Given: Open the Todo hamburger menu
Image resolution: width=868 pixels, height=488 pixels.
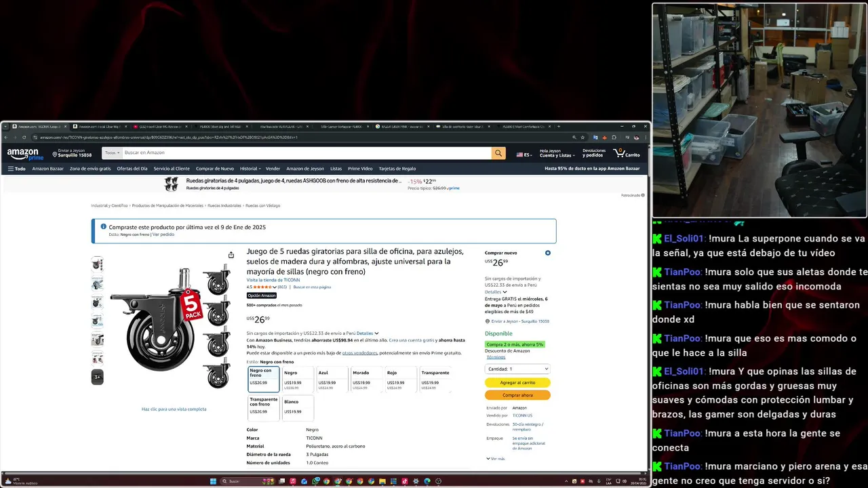Looking at the screenshot, I should [x=16, y=169].
